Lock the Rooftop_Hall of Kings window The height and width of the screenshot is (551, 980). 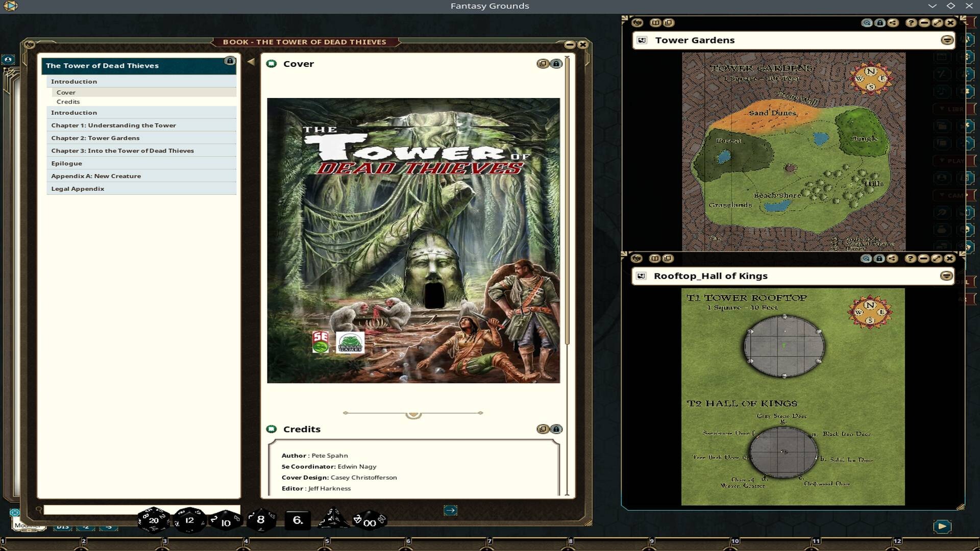[x=878, y=258]
